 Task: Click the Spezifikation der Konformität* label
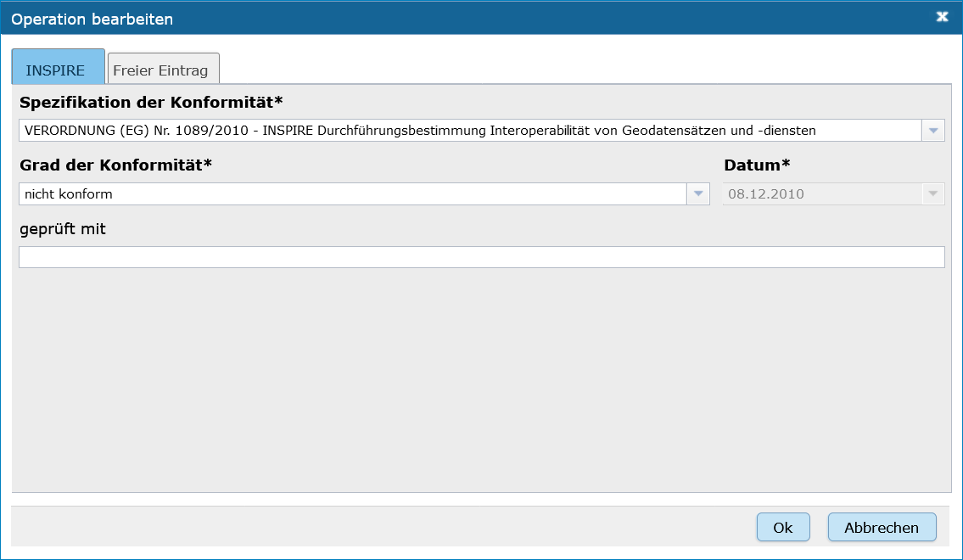point(151,102)
